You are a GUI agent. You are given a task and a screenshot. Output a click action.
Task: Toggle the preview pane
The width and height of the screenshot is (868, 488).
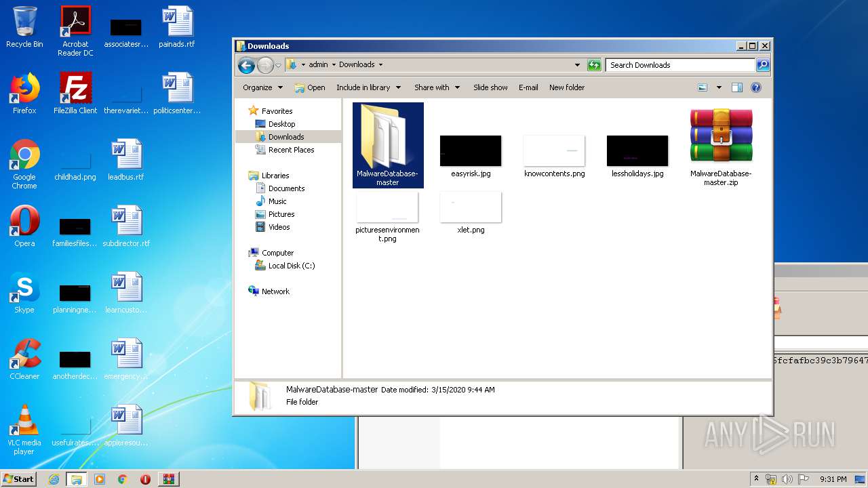click(737, 87)
